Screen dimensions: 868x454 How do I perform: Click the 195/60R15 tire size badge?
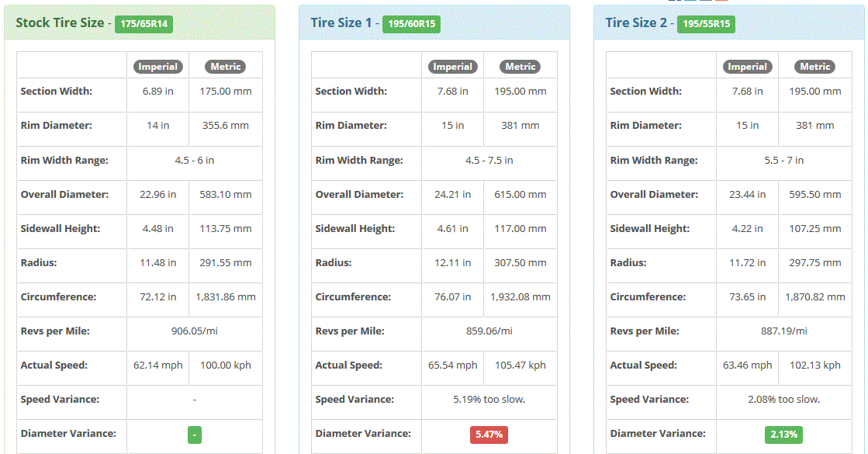(x=411, y=24)
